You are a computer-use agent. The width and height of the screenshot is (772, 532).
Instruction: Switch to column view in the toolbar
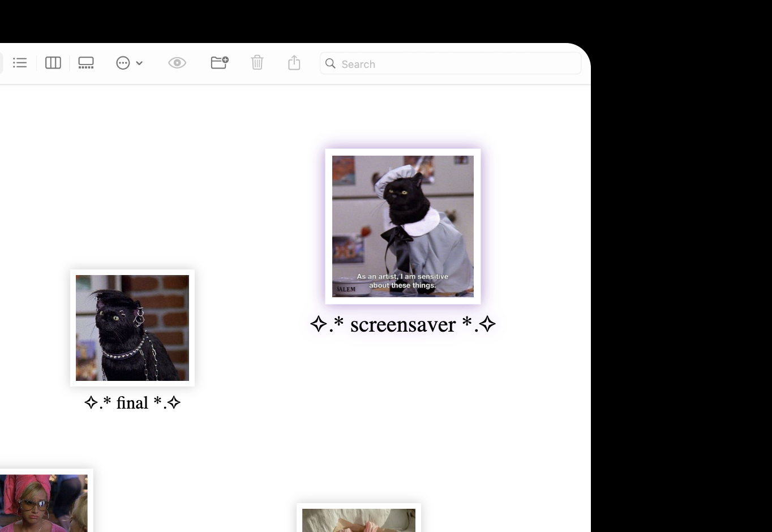[53, 63]
